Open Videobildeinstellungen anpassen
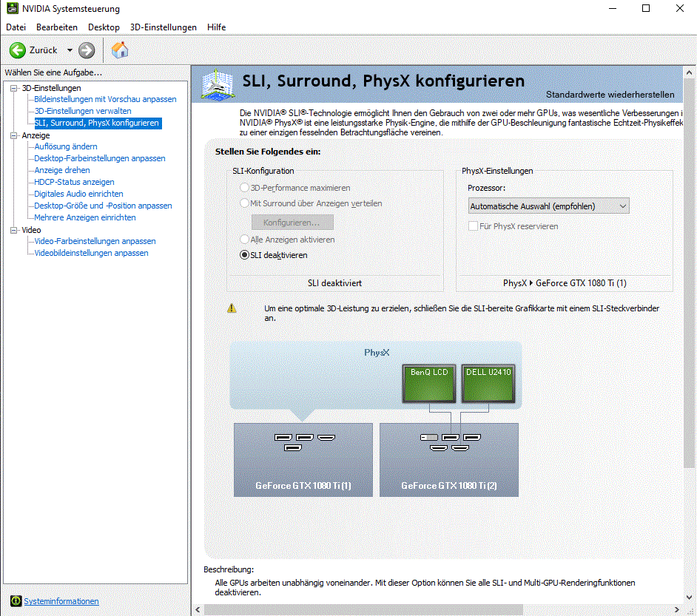Screen dimensions: 697x616 (91, 253)
